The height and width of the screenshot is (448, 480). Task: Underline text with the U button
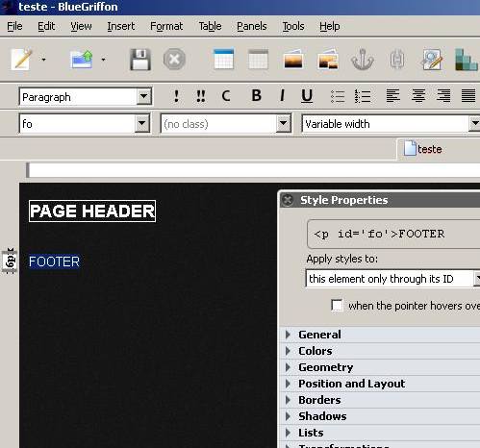coord(307,95)
